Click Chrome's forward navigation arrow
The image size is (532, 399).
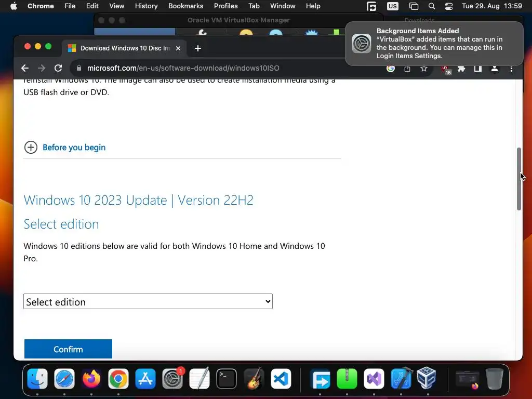click(x=42, y=68)
